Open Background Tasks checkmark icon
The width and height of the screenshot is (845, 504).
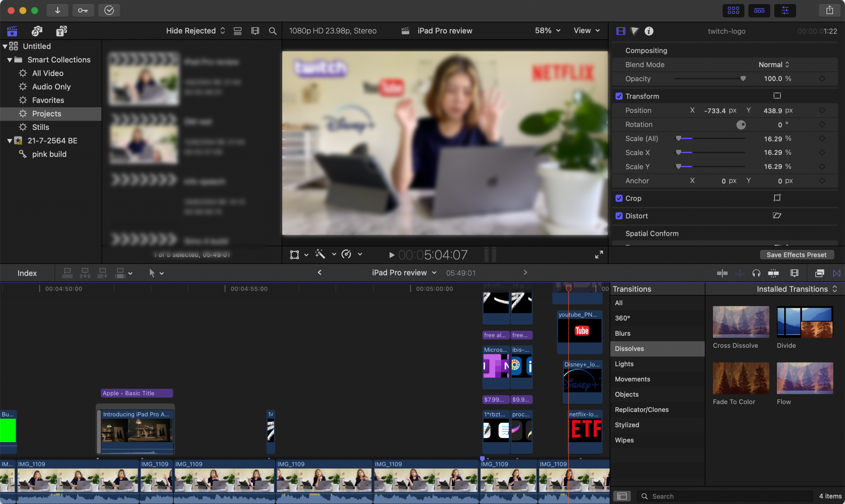point(109,10)
